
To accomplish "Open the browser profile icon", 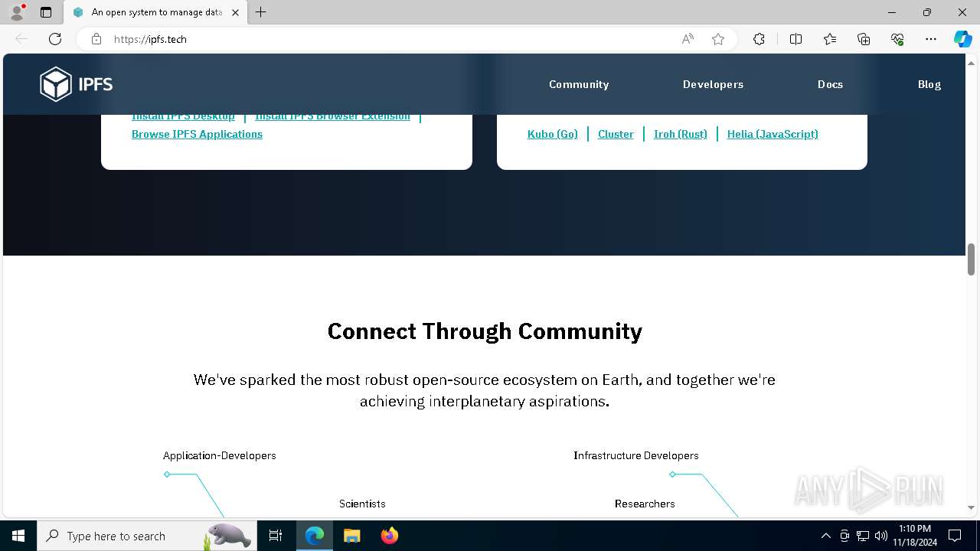I will point(17,12).
